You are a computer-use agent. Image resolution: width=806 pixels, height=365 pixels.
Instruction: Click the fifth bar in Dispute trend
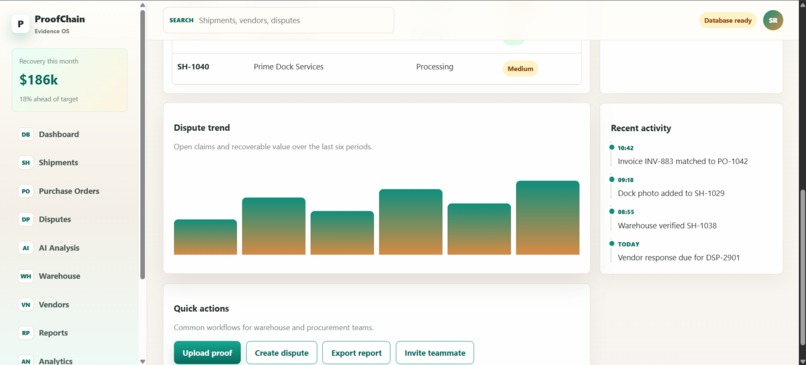click(479, 229)
